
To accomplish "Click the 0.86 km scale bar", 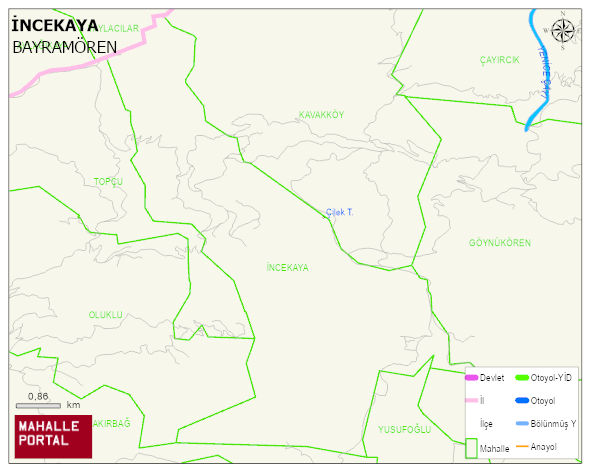I will pyautogui.click(x=38, y=406).
